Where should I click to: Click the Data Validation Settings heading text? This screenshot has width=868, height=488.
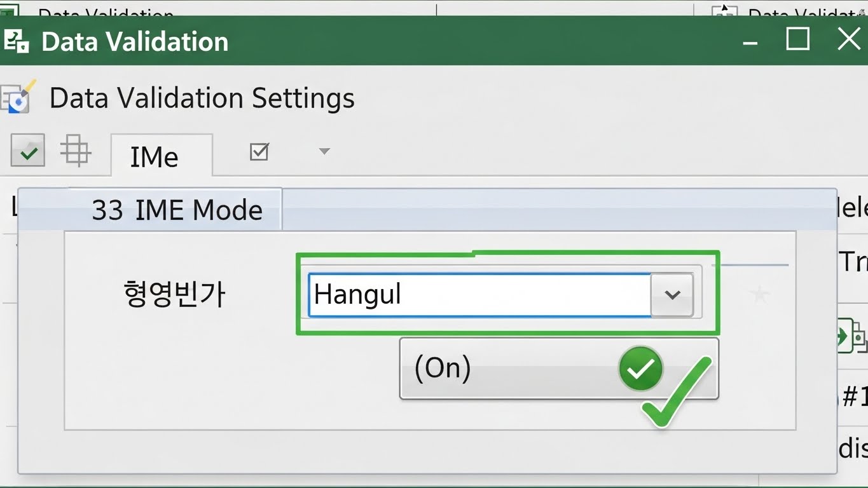point(202,98)
